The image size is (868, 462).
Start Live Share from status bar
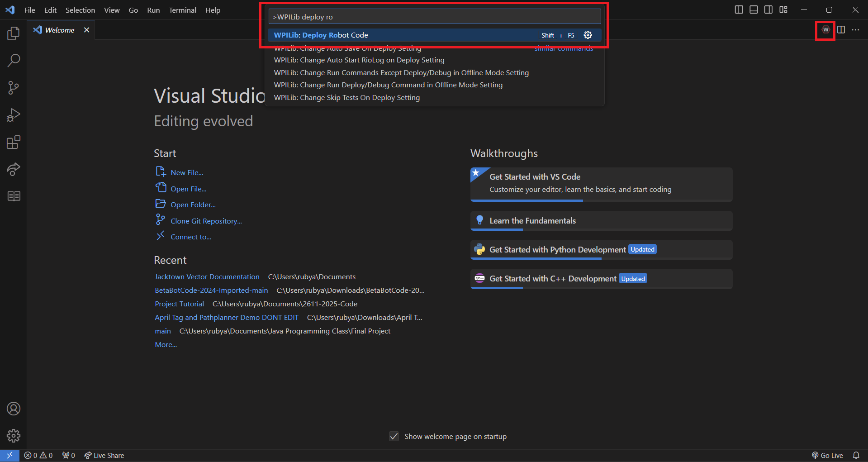tap(104, 455)
